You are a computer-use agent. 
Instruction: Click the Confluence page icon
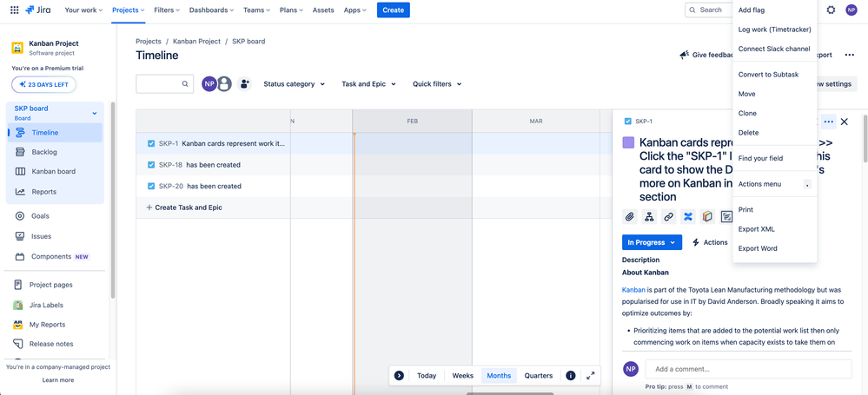[688, 217]
